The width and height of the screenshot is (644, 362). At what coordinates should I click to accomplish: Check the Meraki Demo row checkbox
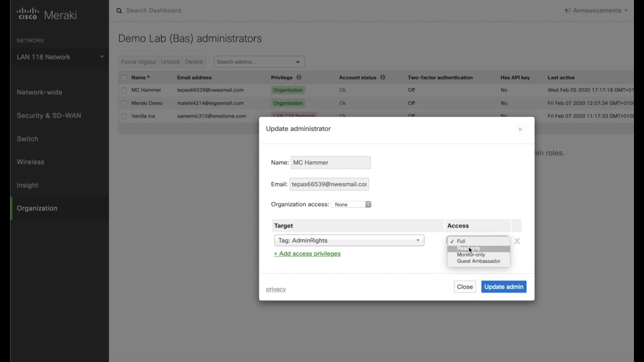[124, 103]
